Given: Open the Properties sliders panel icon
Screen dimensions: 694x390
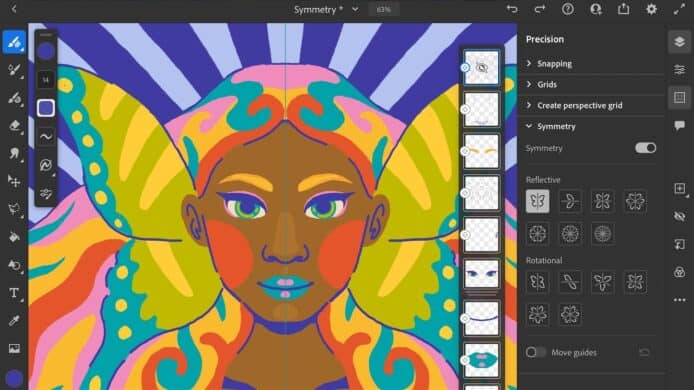Looking at the screenshot, I should (679, 70).
